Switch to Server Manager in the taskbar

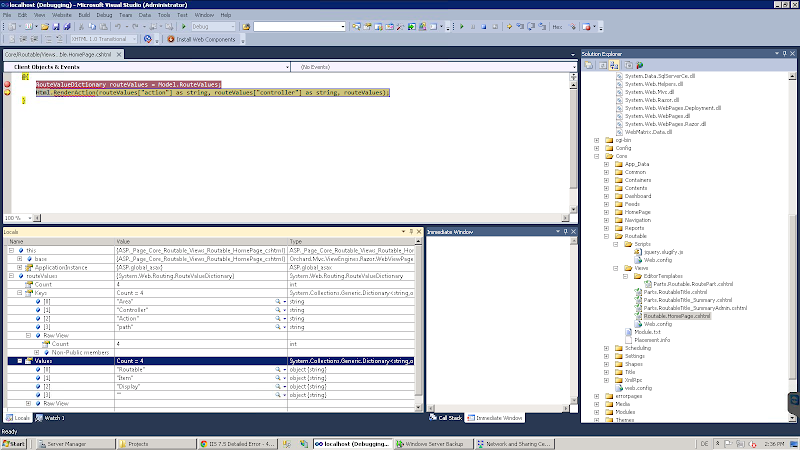point(75,444)
